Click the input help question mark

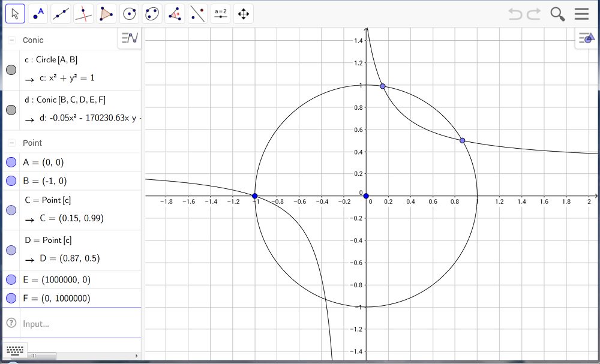point(11,323)
